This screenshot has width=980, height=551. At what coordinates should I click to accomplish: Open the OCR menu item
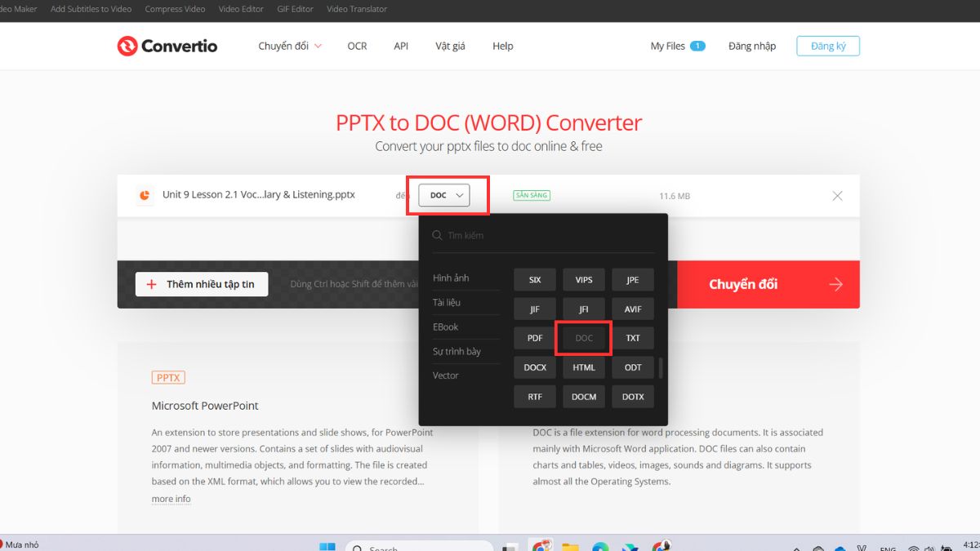357,46
